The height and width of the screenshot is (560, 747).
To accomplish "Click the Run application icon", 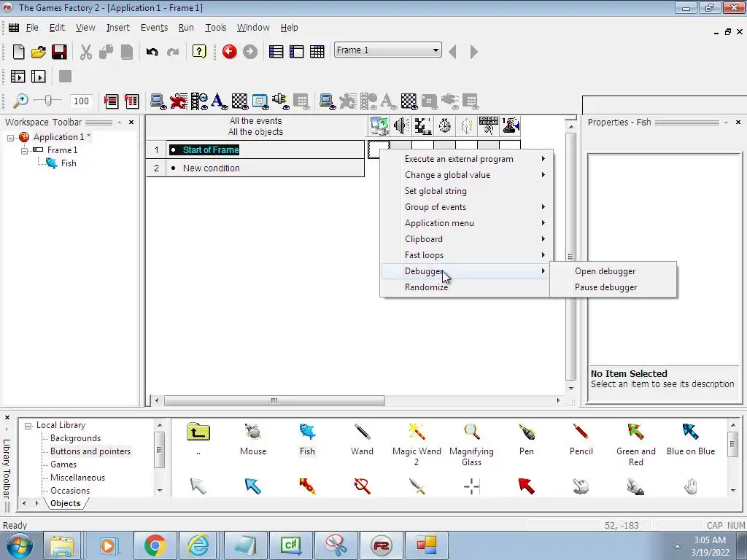I will point(18,76).
